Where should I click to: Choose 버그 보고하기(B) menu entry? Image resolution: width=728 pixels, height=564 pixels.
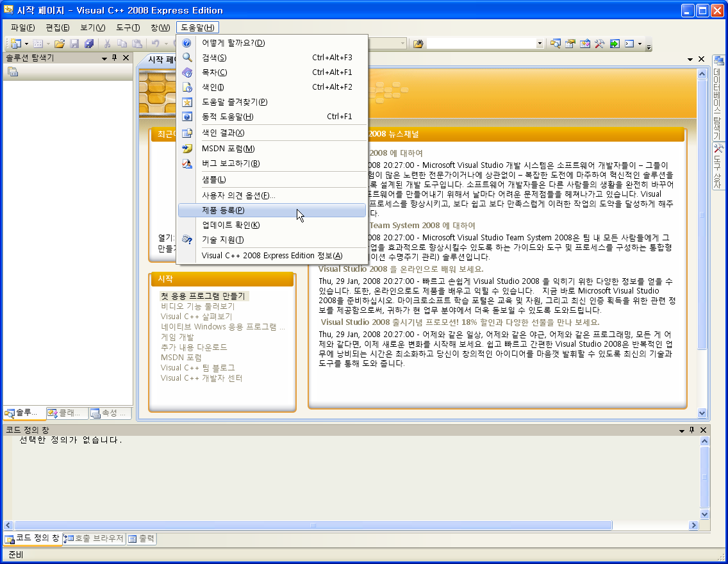tap(272, 163)
